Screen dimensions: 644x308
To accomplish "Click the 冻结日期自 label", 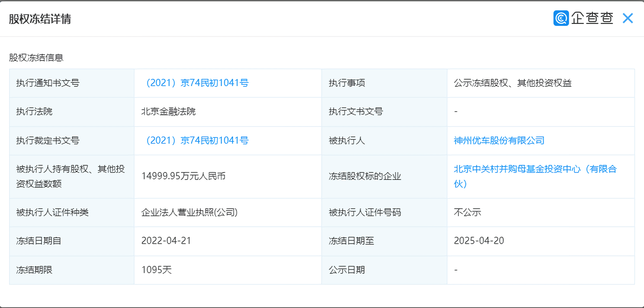I will 39,241.
